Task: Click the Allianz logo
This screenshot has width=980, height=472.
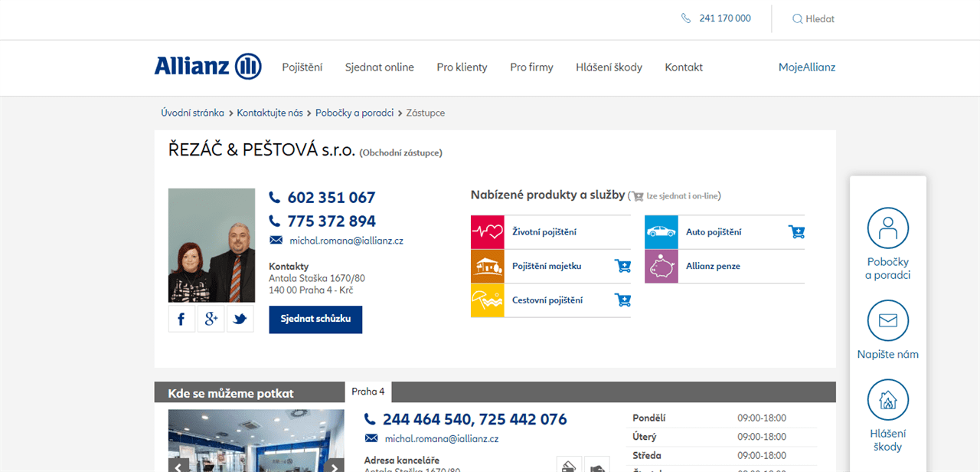Action: coord(207,67)
